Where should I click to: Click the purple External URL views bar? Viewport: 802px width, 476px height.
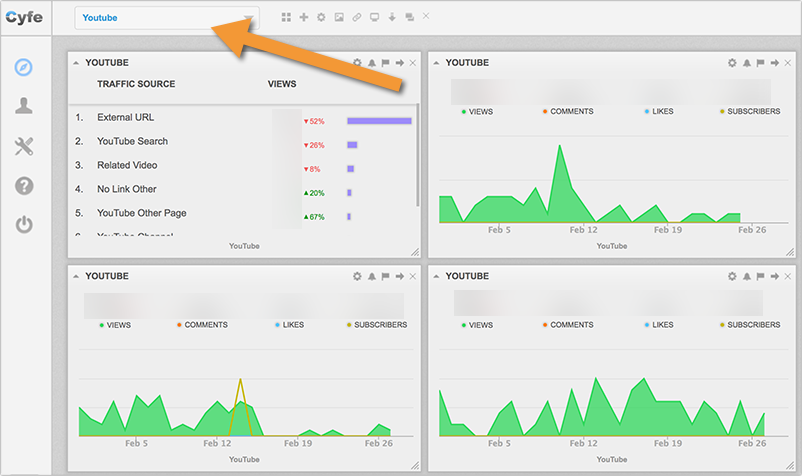coord(379,121)
